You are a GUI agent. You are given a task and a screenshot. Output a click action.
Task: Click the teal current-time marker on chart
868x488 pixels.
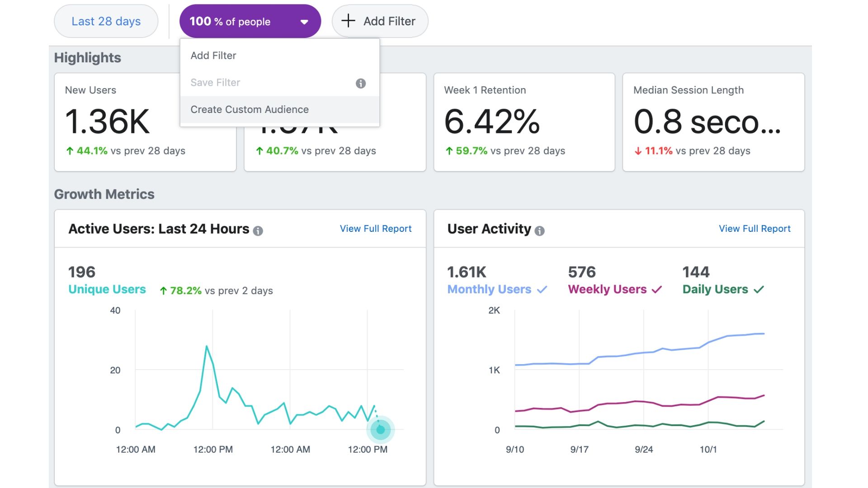[380, 429]
